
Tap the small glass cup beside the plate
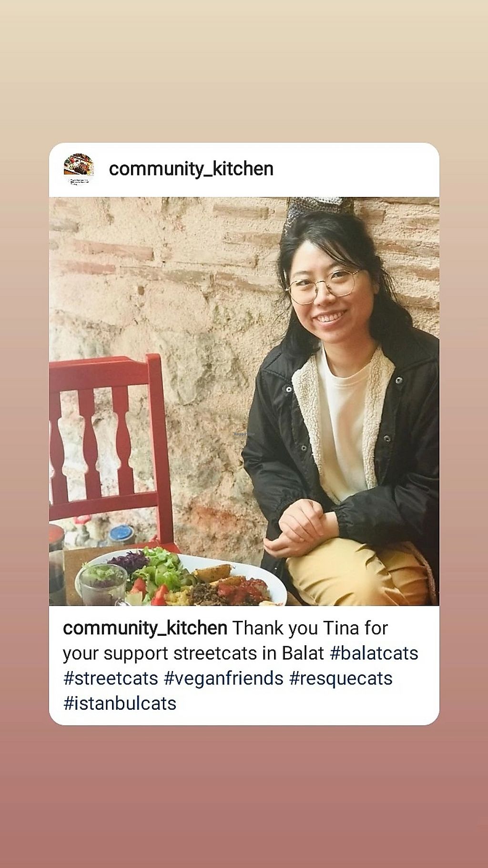point(101,584)
